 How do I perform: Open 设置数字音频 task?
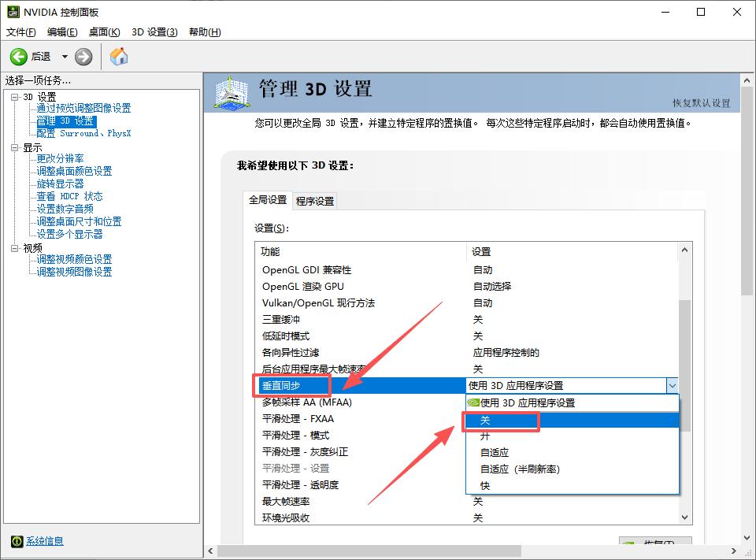point(65,209)
